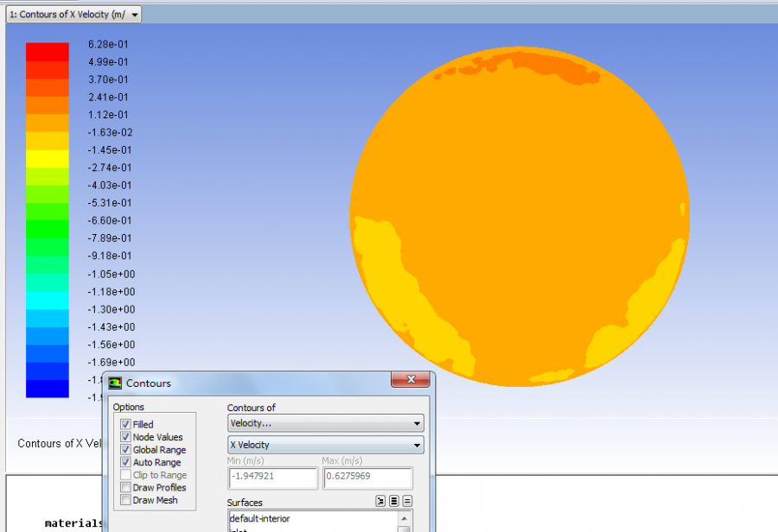Toggle the Filled checkbox
The image size is (778, 532).
tap(125, 424)
